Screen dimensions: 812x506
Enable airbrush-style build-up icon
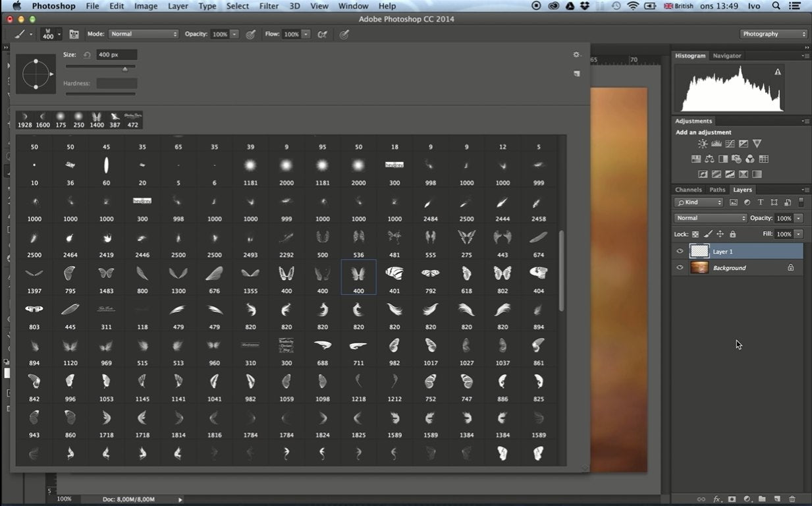(x=322, y=34)
